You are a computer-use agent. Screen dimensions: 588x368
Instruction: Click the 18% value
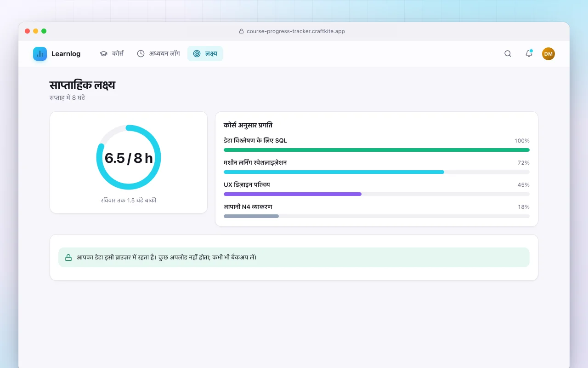(x=524, y=207)
